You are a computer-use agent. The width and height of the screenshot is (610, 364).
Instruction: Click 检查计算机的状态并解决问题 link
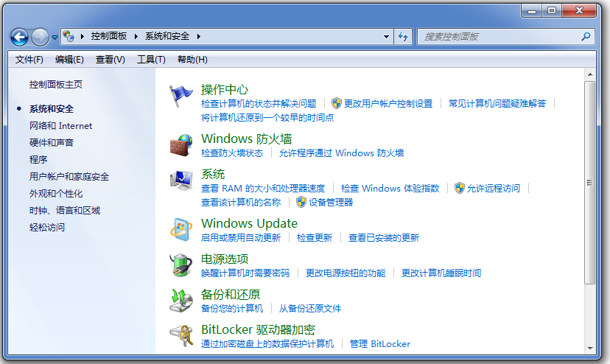[259, 104]
